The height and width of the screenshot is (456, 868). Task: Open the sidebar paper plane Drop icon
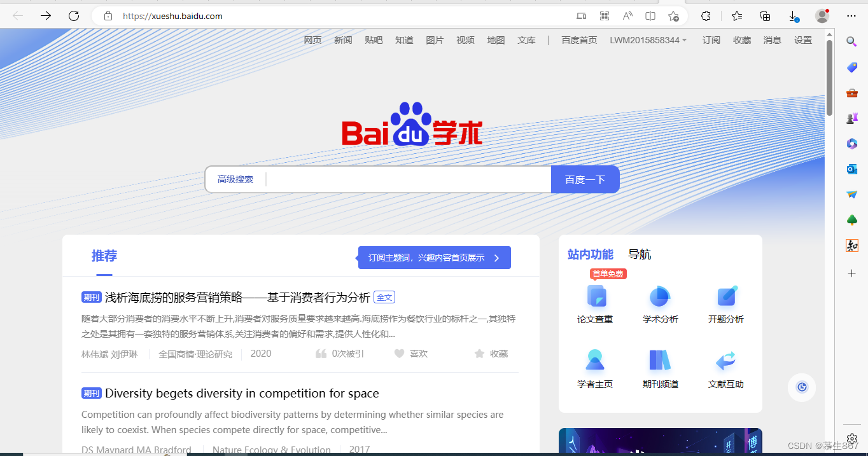tap(852, 195)
